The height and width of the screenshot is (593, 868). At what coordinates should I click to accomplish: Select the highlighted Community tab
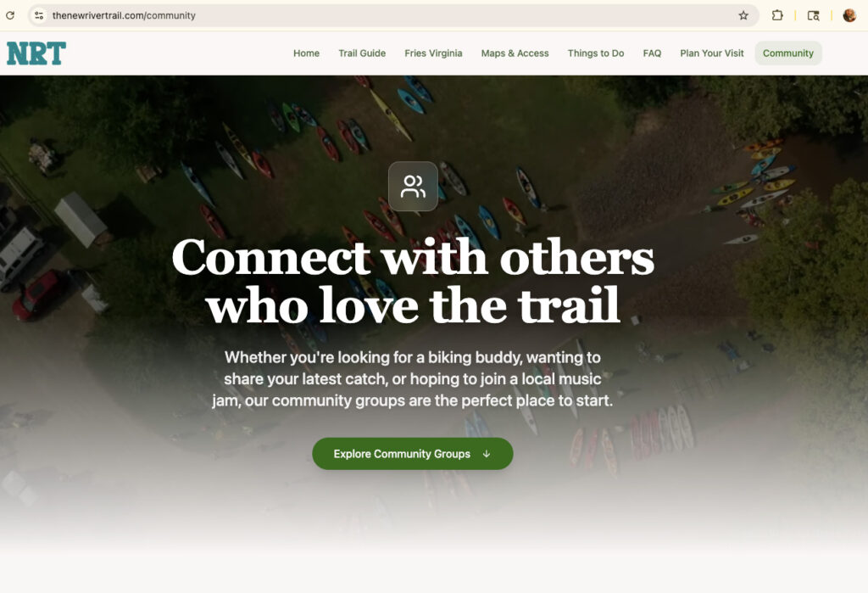(788, 53)
